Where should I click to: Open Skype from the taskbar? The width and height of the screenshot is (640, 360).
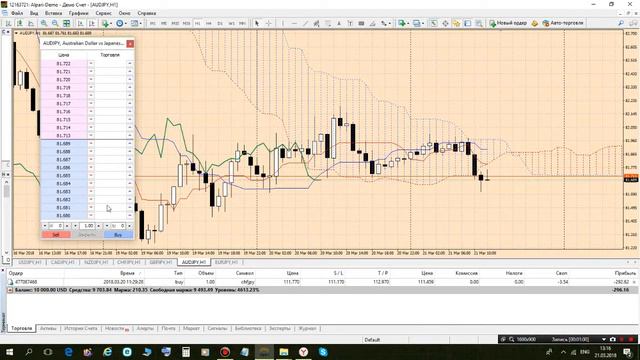tap(323, 352)
